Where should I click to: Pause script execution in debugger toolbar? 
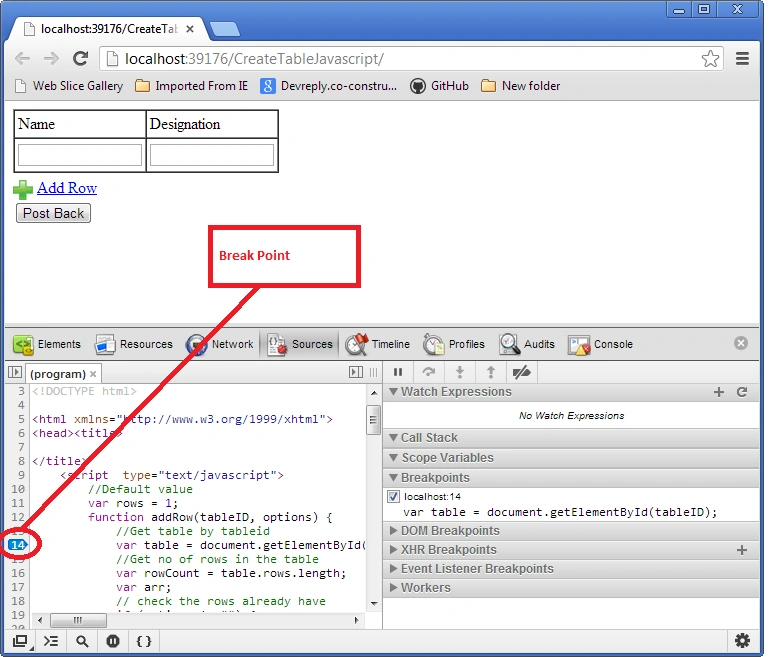click(x=398, y=372)
